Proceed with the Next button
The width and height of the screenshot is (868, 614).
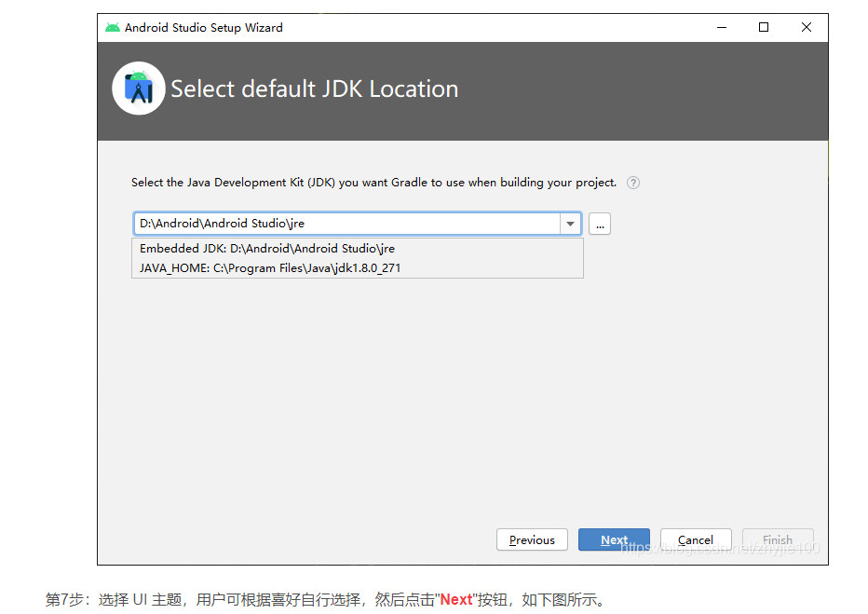coord(614,539)
